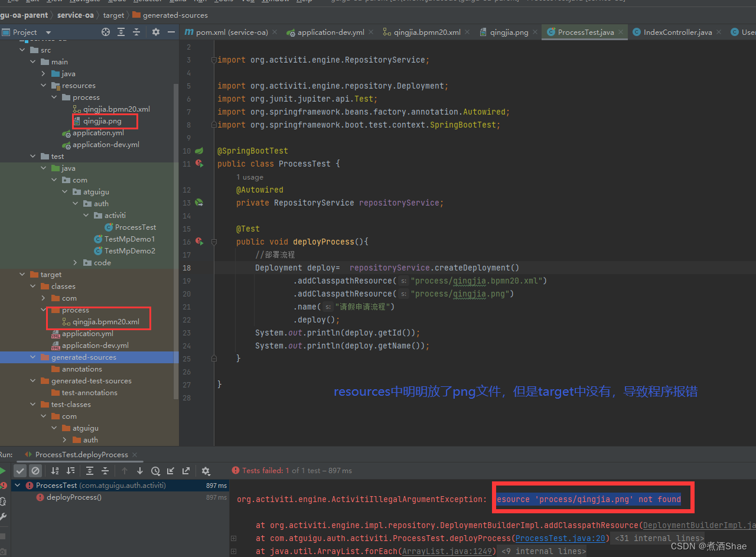Expand the code package folder
The height and width of the screenshot is (557, 756).
pos(76,263)
